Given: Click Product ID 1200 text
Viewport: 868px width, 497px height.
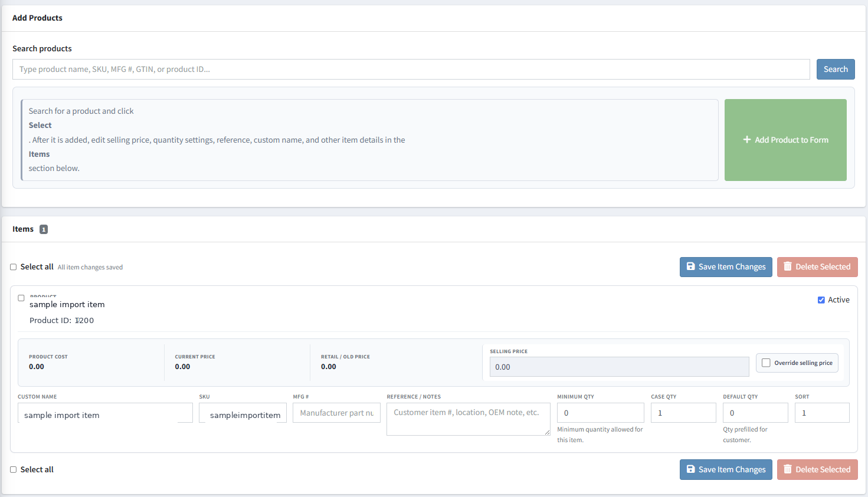Looking at the screenshot, I should pos(61,321).
